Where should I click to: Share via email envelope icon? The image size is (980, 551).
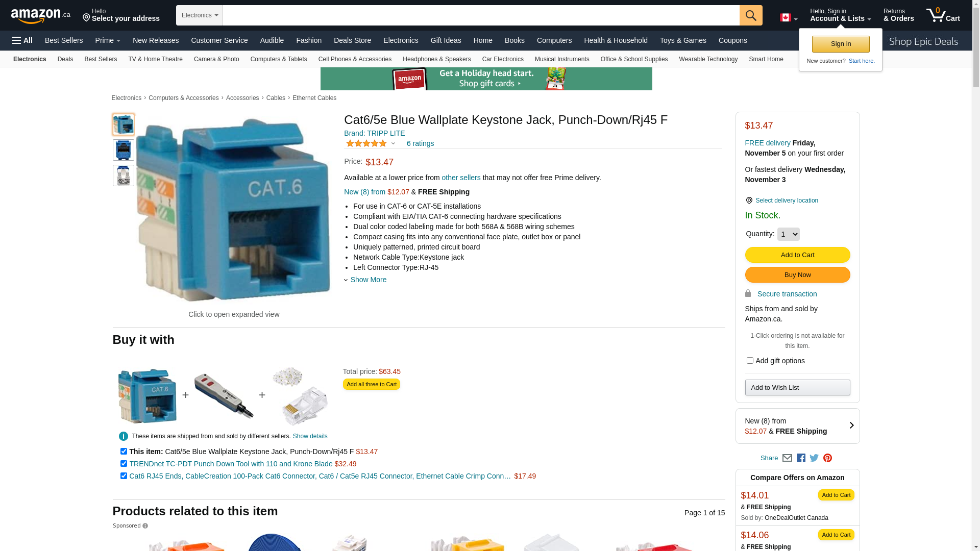(x=787, y=458)
